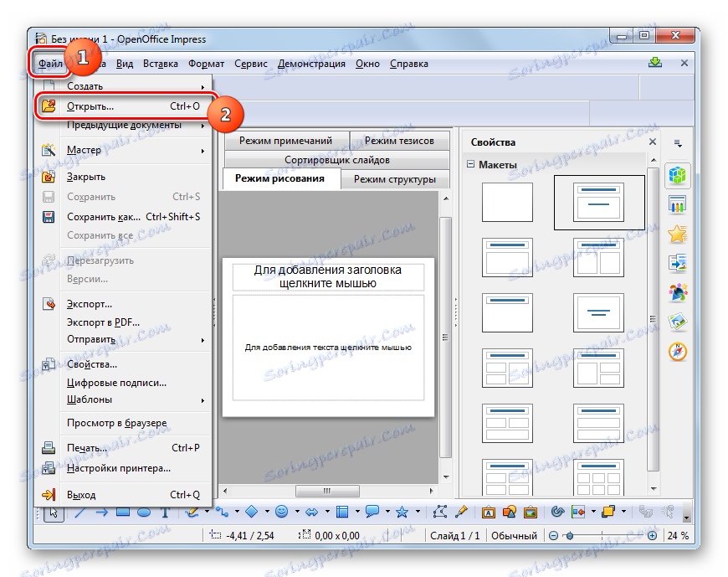Image resolution: width=728 pixels, height=577 pixels.
Task: Expand the Flowchart dropdown arrow
Action: [x=357, y=512]
